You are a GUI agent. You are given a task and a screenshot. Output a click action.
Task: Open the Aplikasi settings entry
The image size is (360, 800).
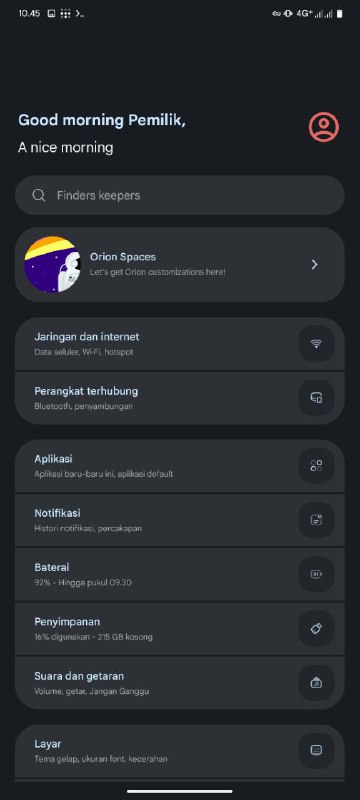[x=179, y=466]
